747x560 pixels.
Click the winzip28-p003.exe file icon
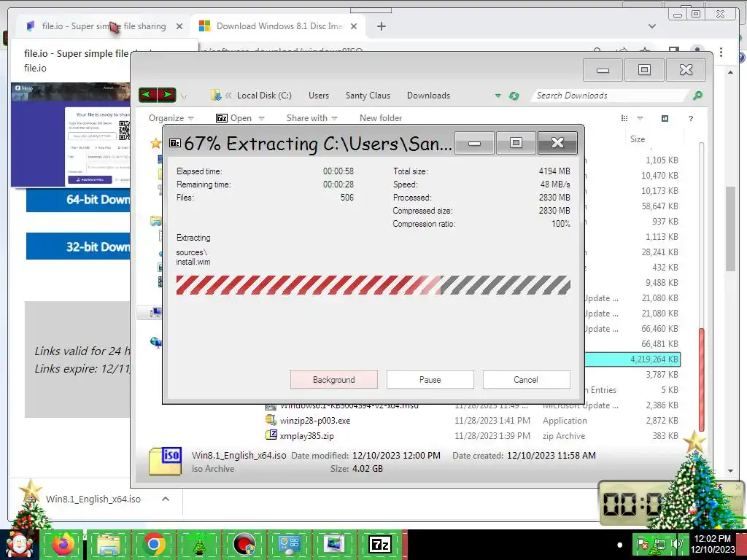271,420
